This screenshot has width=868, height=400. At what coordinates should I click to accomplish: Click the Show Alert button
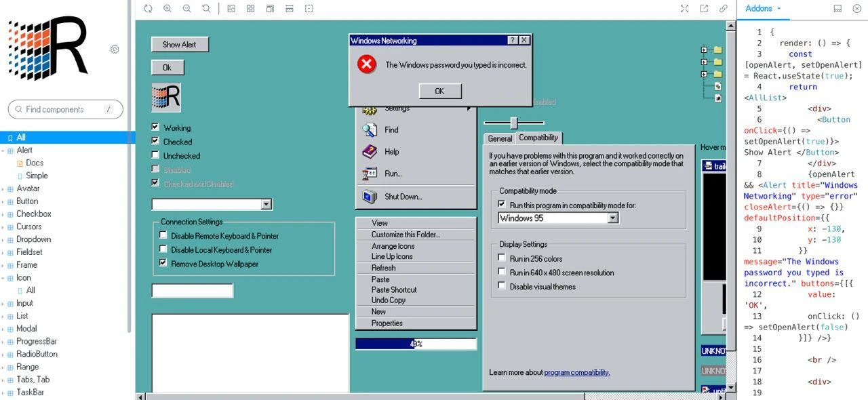point(180,45)
